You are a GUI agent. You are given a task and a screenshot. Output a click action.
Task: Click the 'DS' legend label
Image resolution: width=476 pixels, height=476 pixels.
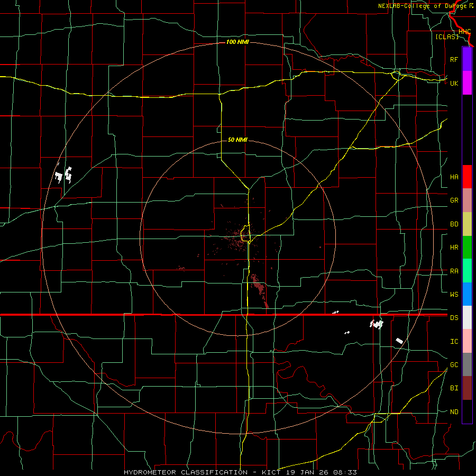(x=454, y=318)
